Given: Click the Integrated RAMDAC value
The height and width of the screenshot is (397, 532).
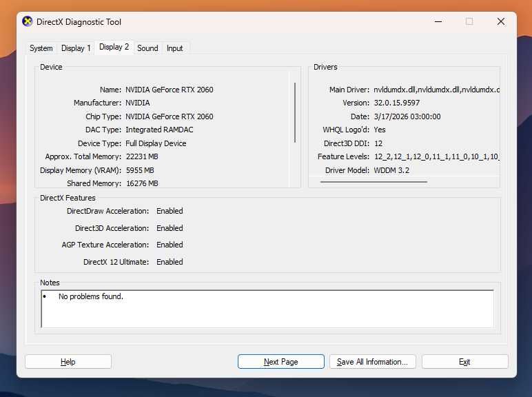Looking at the screenshot, I should [159, 130].
